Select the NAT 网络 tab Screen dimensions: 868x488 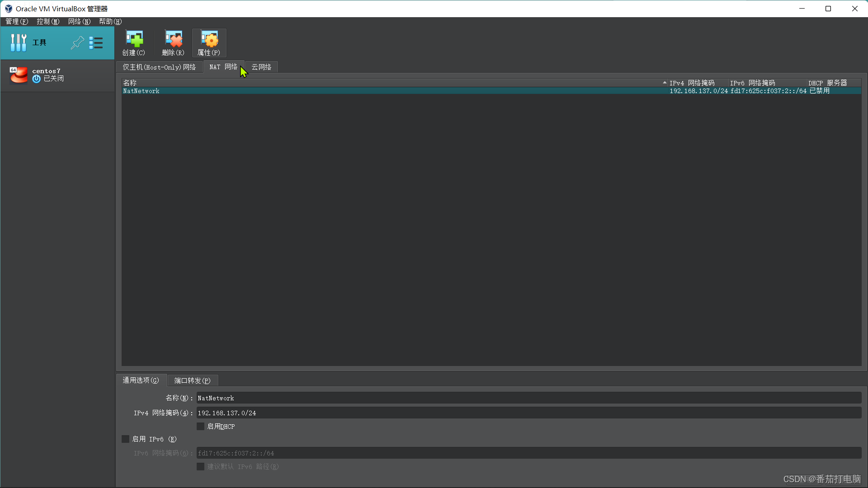coord(223,67)
